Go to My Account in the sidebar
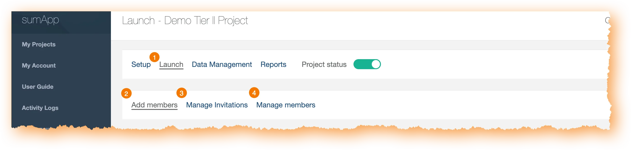Viewport: 644px width, 162px height. click(x=39, y=66)
